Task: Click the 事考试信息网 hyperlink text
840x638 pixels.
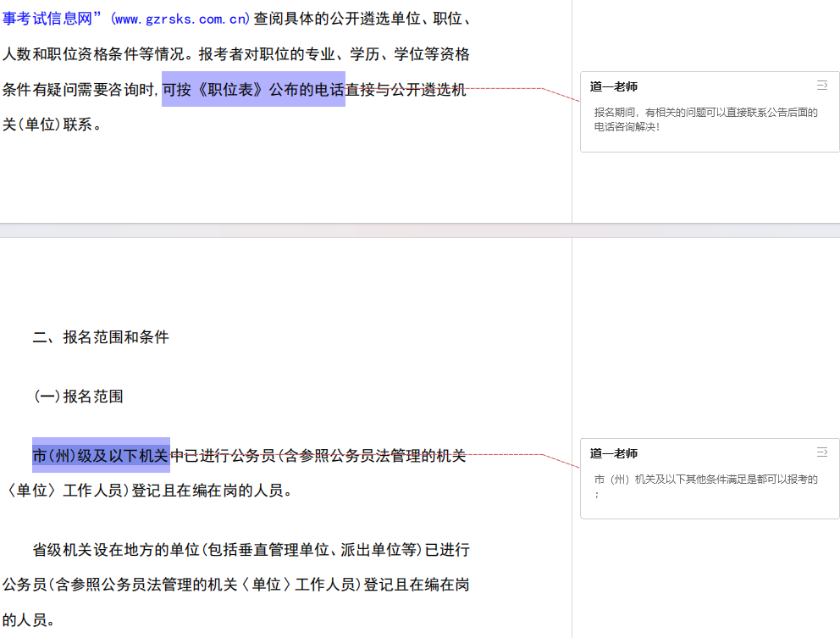Action: (51, 19)
